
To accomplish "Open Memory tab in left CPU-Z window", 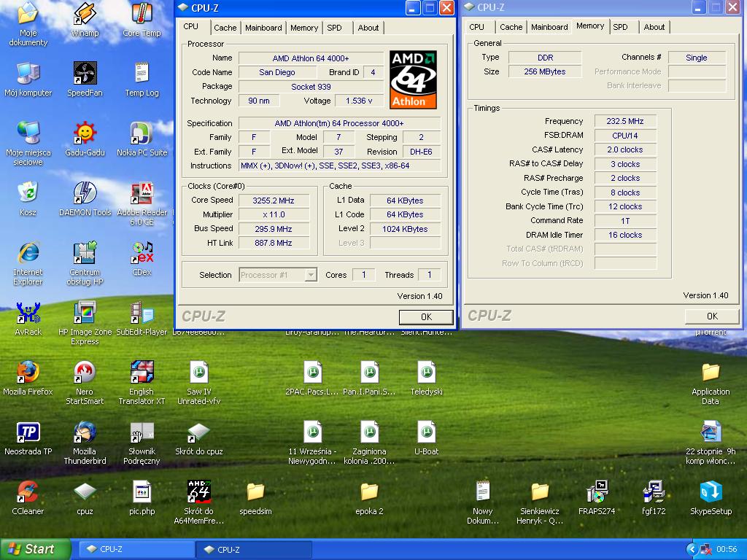I will pos(304,28).
